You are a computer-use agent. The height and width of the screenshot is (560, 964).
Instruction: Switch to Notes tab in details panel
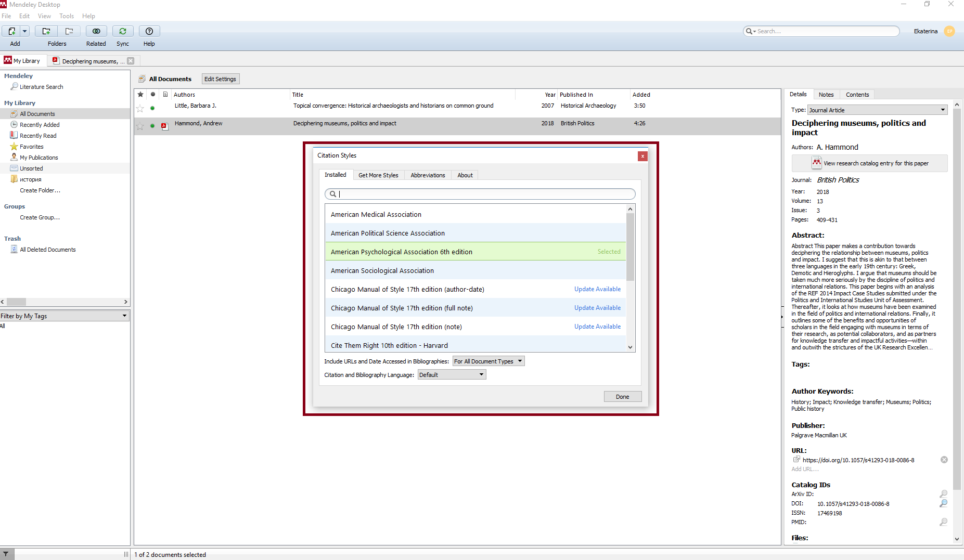[826, 95]
